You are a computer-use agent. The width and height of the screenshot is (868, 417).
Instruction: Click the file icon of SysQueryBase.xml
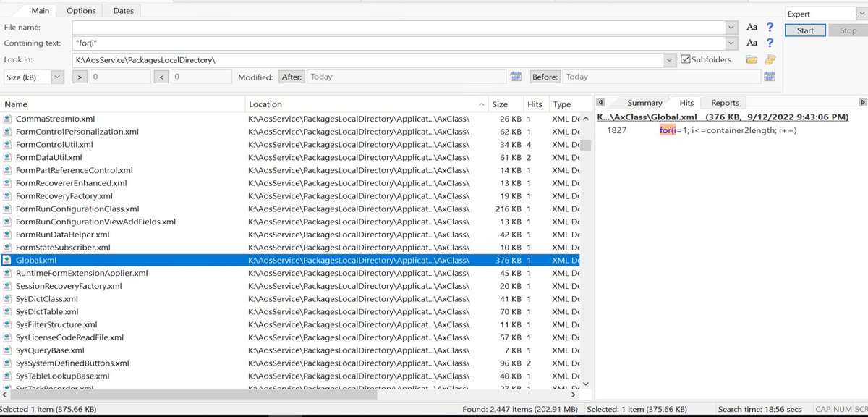click(8, 350)
